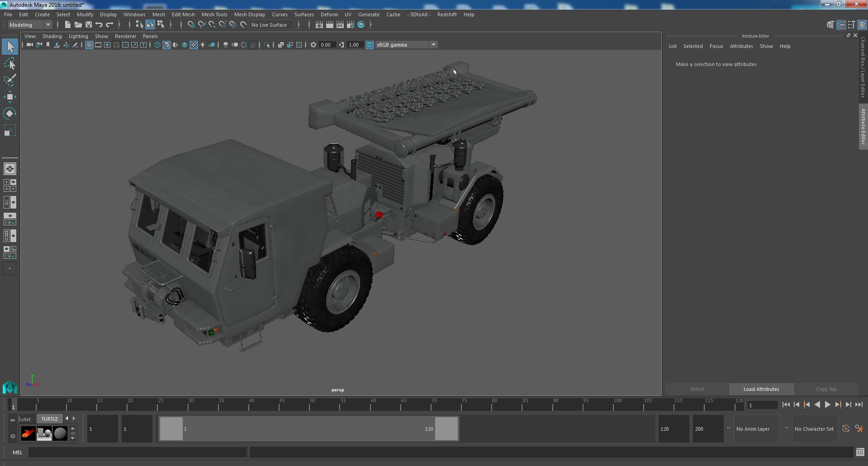Switch to the TURTLE shelf tab
This screenshot has width=868, height=466.
(50, 419)
